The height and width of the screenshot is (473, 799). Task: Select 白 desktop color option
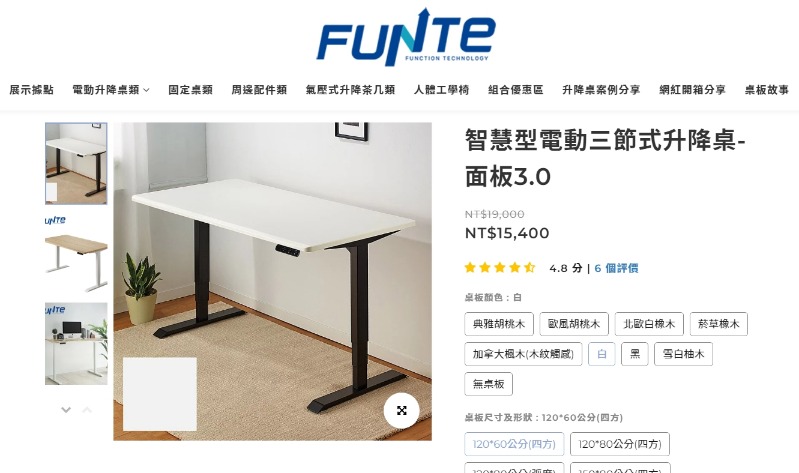tap(602, 354)
